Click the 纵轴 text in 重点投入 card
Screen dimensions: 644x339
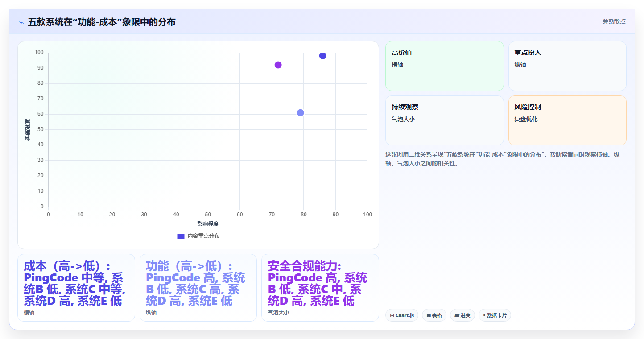click(520, 65)
